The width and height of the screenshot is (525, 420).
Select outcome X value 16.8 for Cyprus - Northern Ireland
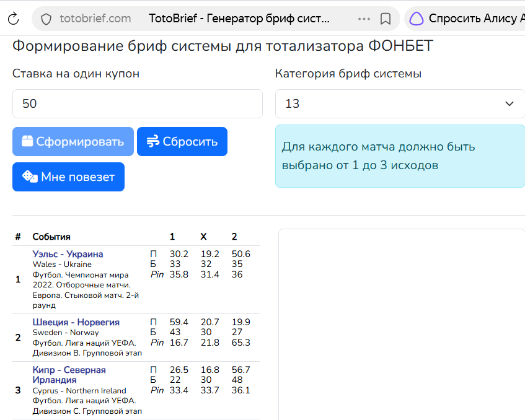coord(210,370)
